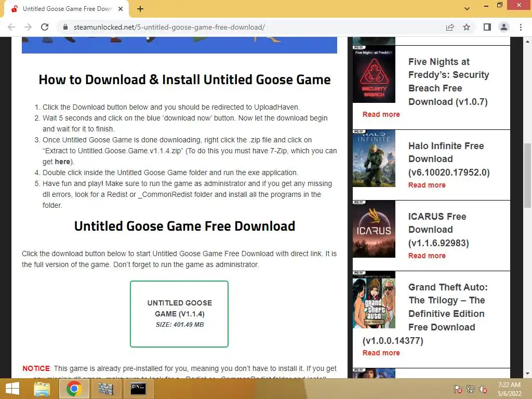Click the Action Center flag tray icon

458,389
